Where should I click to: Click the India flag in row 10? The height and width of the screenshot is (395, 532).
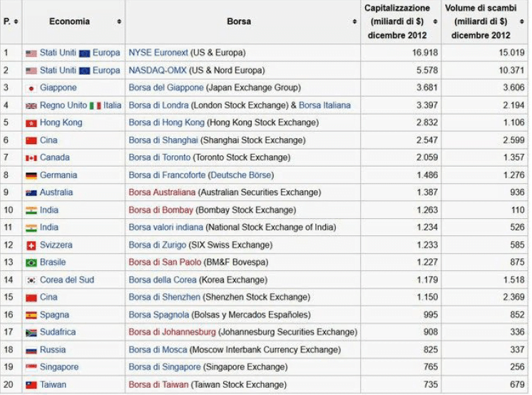pyautogui.click(x=31, y=210)
